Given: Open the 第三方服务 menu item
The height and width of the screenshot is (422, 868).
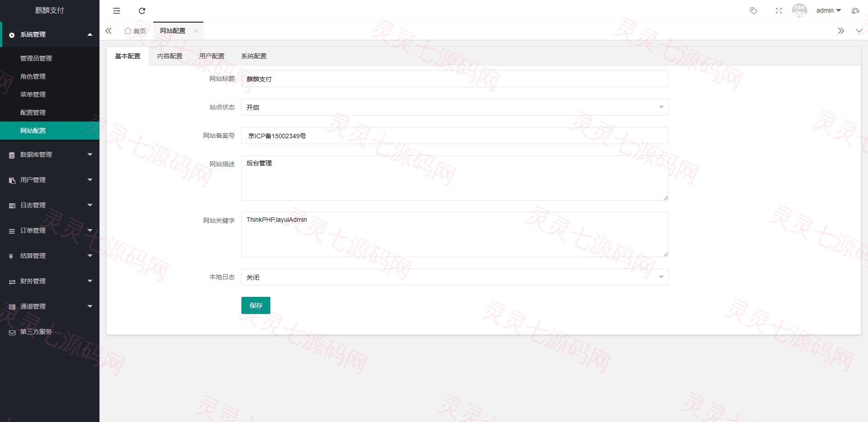Looking at the screenshot, I should click(x=50, y=332).
